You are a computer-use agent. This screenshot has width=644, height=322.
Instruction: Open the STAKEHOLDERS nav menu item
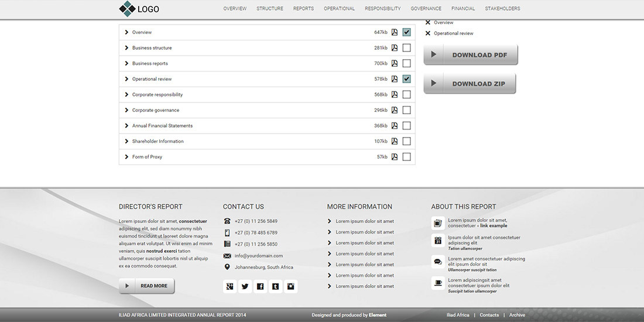pyautogui.click(x=502, y=9)
